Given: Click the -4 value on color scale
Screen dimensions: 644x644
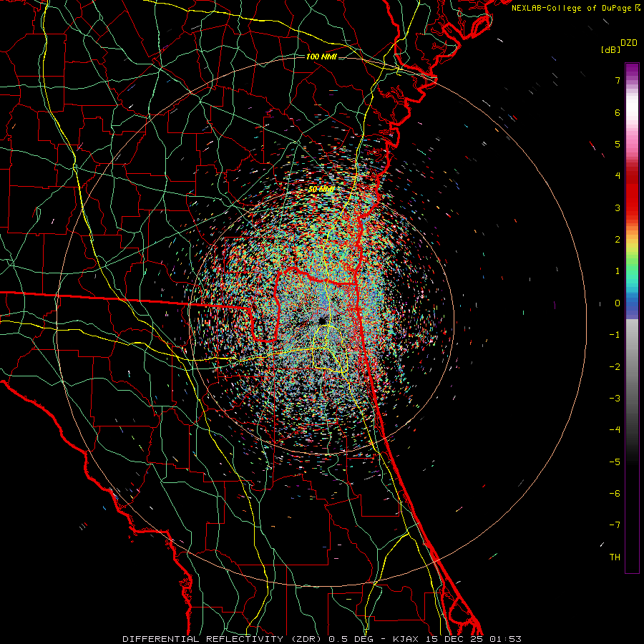Looking at the screenshot, I should [x=615, y=429].
